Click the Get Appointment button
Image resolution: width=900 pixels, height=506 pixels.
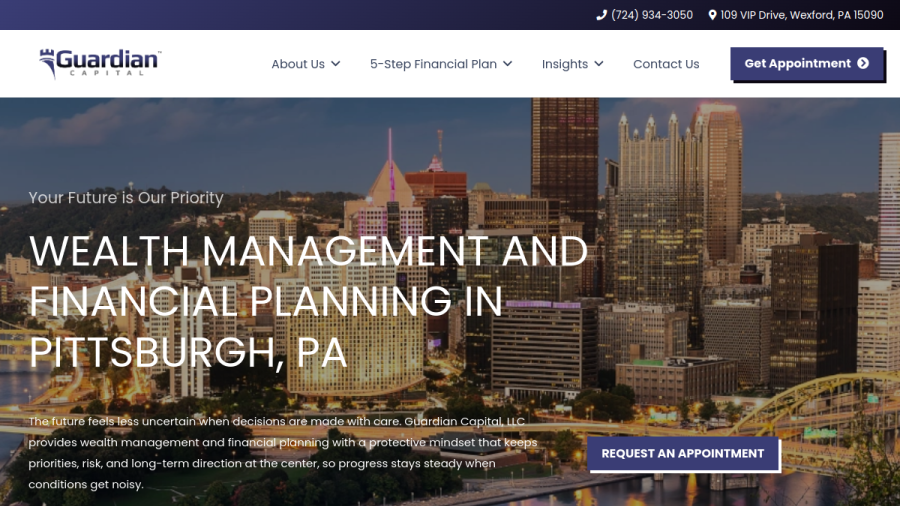[806, 64]
